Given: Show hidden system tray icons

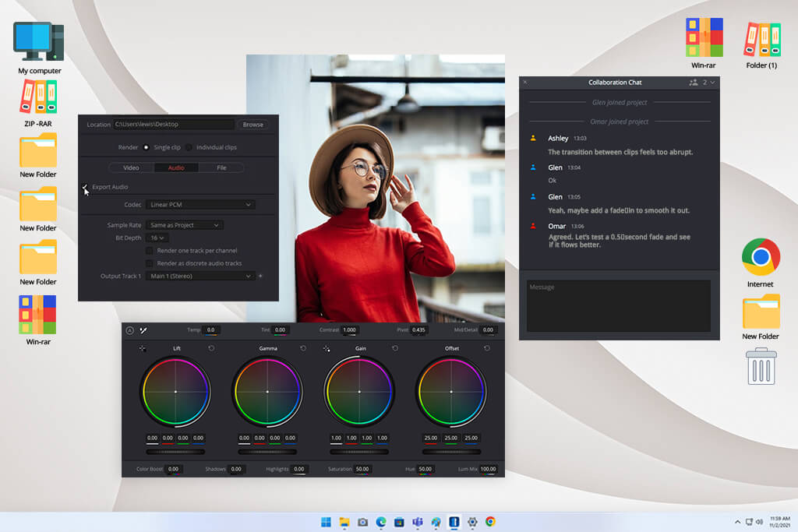Looking at the screenshot, I should pyautogui.click(x=737, y=522).
